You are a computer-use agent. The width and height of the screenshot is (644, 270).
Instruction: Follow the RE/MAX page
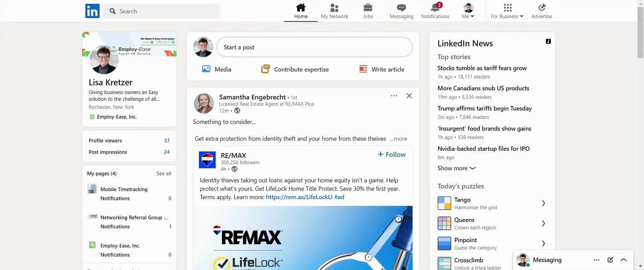pos(391,154)
